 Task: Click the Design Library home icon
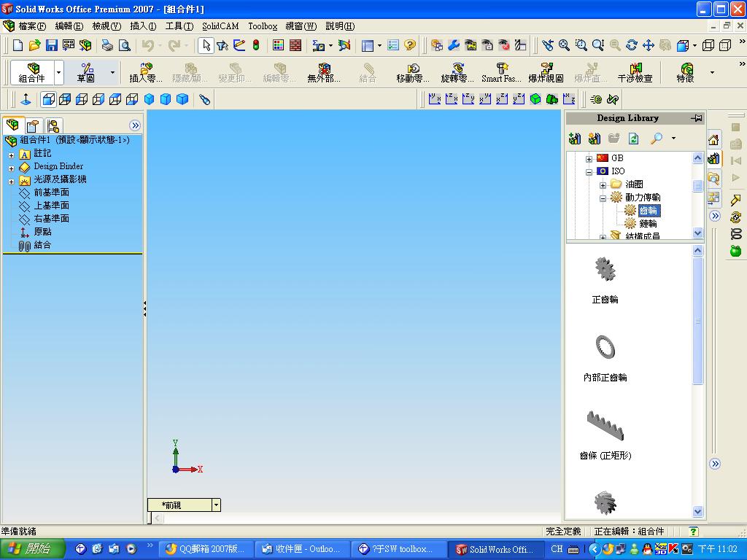tap(713, 139)
